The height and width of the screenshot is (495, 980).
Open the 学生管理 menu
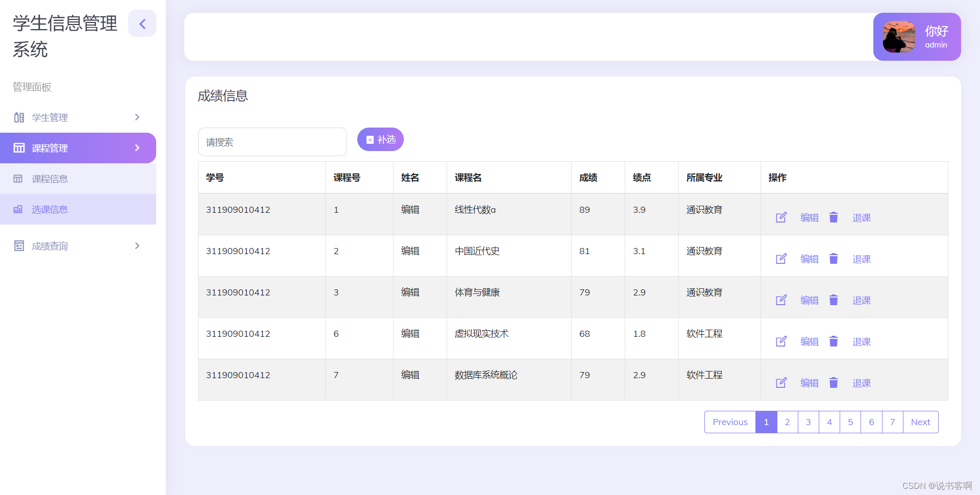(78, 117)
